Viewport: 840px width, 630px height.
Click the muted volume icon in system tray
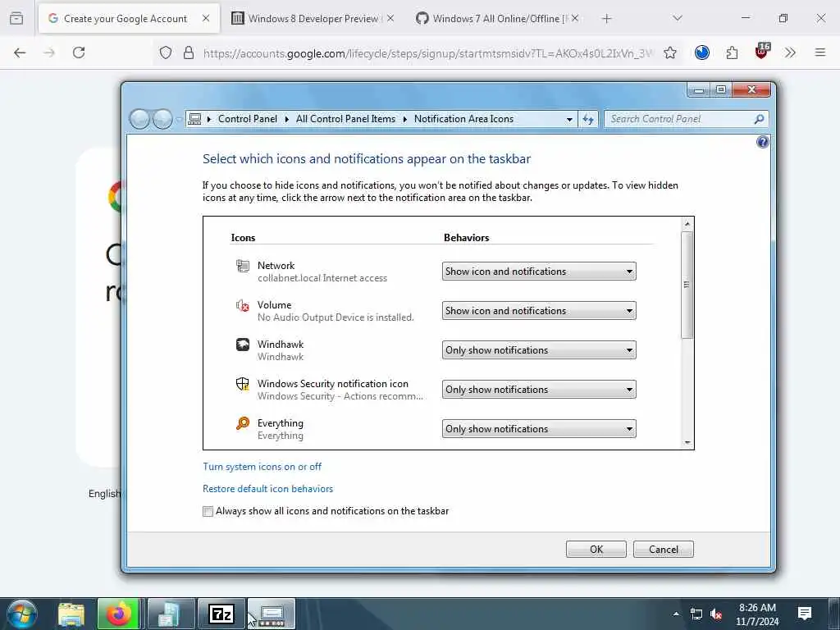715,614
